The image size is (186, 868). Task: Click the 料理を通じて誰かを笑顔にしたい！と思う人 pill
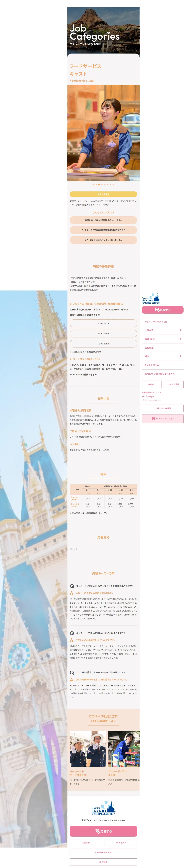coord(103,220)
